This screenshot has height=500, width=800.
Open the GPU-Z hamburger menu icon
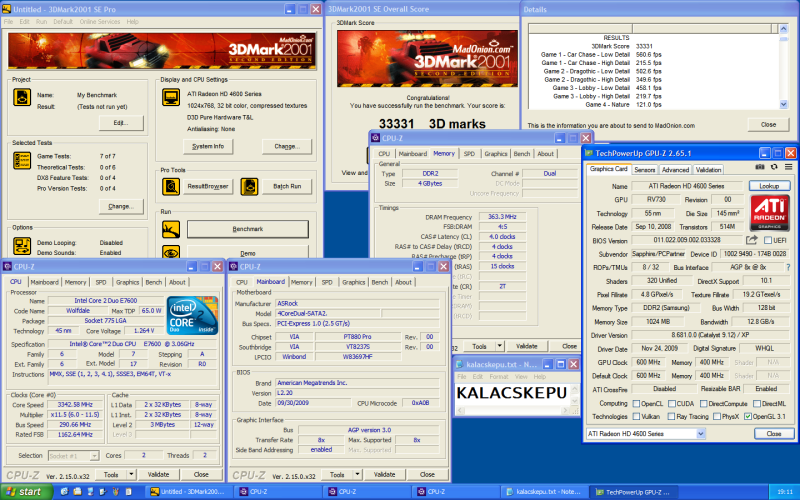788,167
